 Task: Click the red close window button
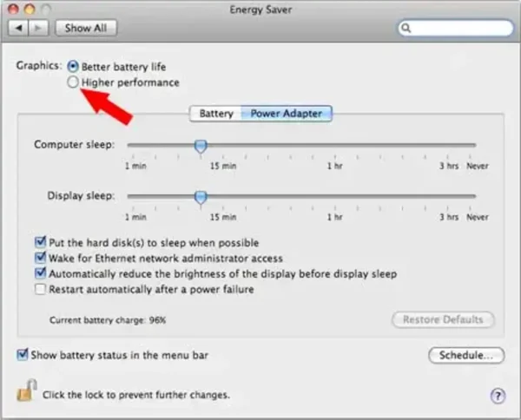[x=13, y=9]
